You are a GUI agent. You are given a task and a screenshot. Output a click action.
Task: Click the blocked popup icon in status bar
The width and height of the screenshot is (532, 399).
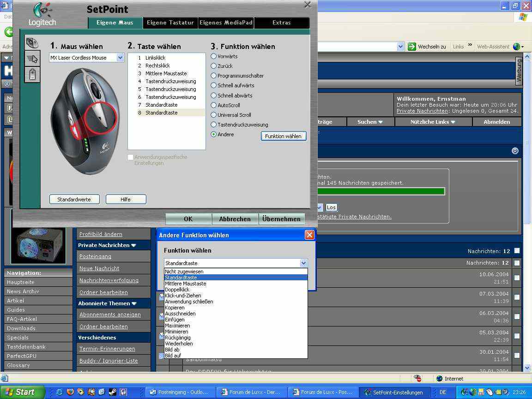[x=417, y=378]
